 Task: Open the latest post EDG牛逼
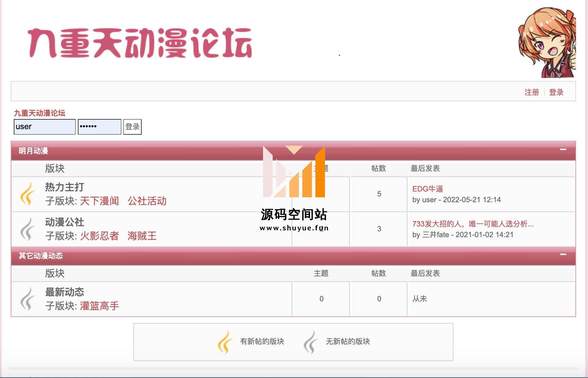(427, 189)
